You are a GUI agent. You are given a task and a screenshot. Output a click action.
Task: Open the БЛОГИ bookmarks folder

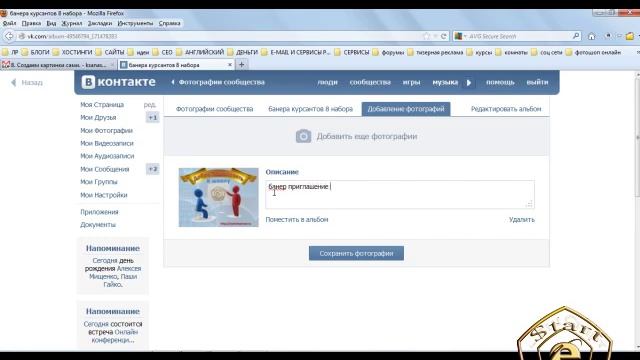[36, 52]
